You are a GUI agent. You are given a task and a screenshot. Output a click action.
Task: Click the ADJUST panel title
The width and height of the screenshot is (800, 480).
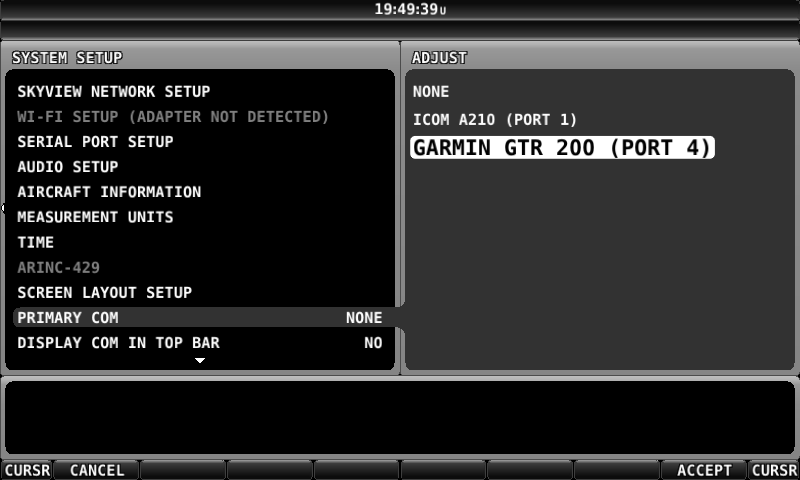[x=439, y=58]
